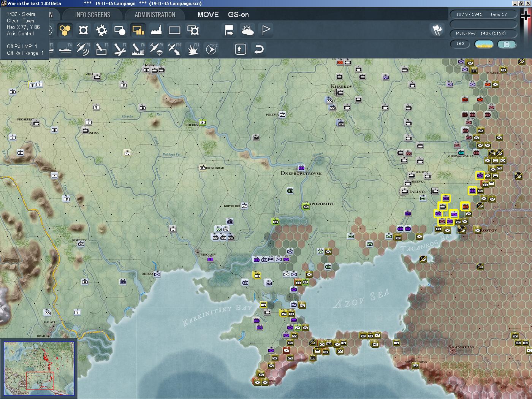Click the Krasnodar city label
The image size is (532, 399).
[x=461, y=347]
